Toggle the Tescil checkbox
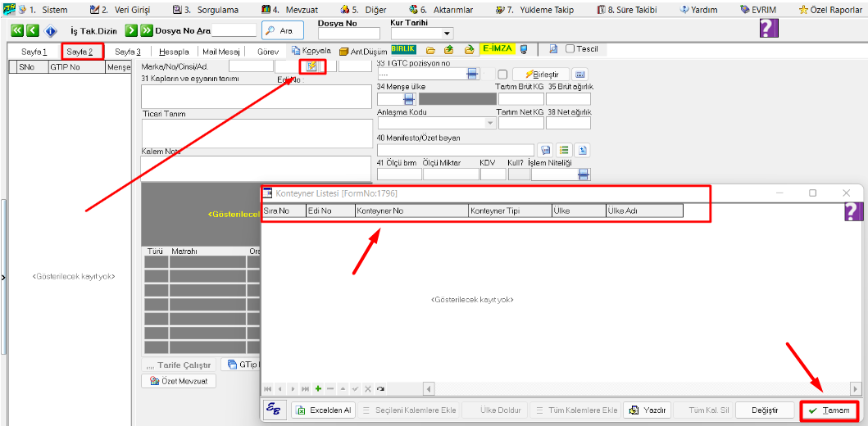The width and height of the screenshot is (868, 426). tap(570, 49)
